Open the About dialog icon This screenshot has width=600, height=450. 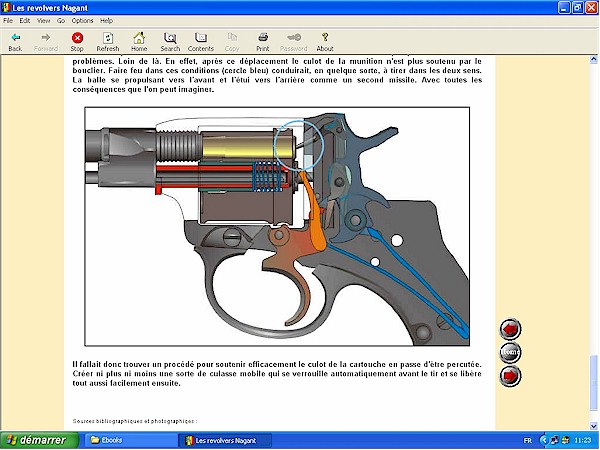click(324, 42)
